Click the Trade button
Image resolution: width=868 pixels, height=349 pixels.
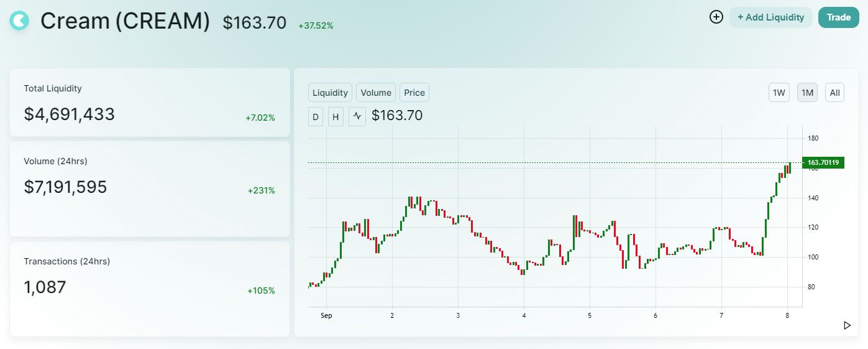838,17
